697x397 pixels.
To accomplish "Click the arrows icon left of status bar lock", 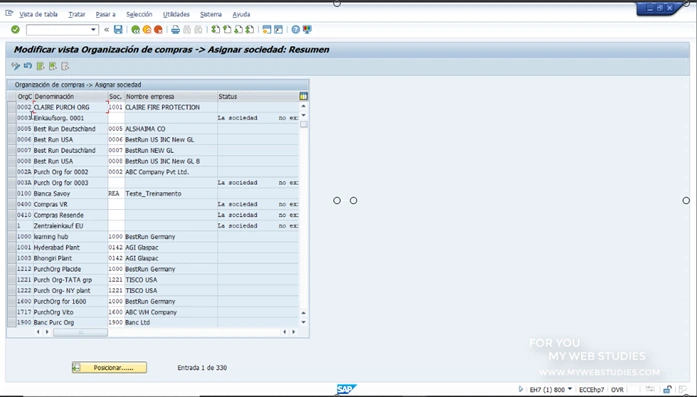I will coord(650,389).
